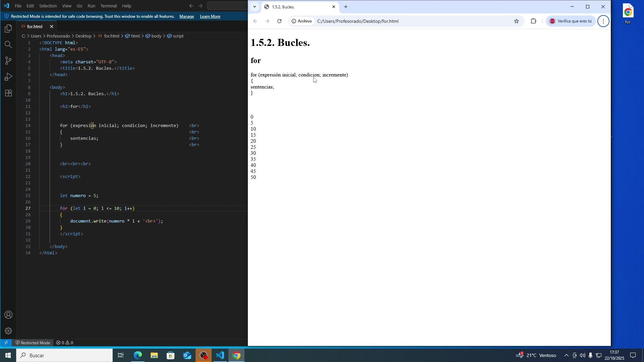Go back in VS Code navigation history
The height and width of the screenshot is (362, 644).
[x=191, y=6]
